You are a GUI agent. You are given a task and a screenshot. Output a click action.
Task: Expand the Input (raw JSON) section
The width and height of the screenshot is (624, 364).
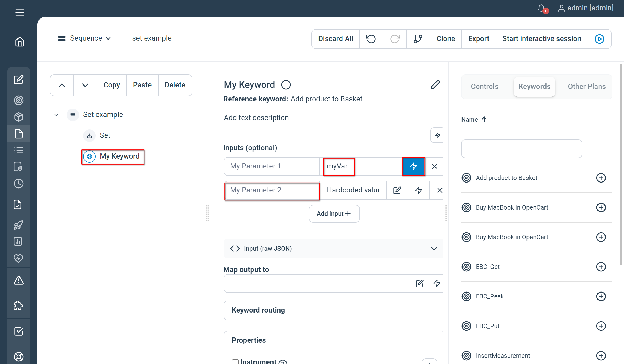pyautogui.click(x=434, y=249)
